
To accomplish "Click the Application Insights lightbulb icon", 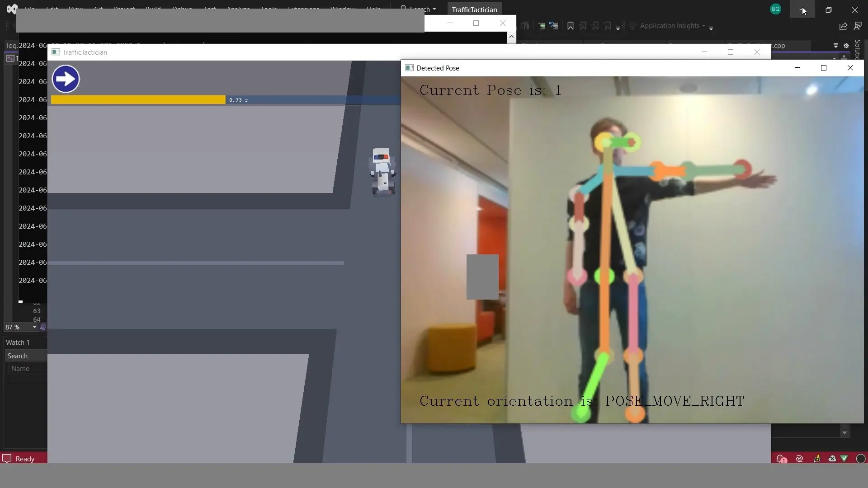I will click(x=632, y=26).
